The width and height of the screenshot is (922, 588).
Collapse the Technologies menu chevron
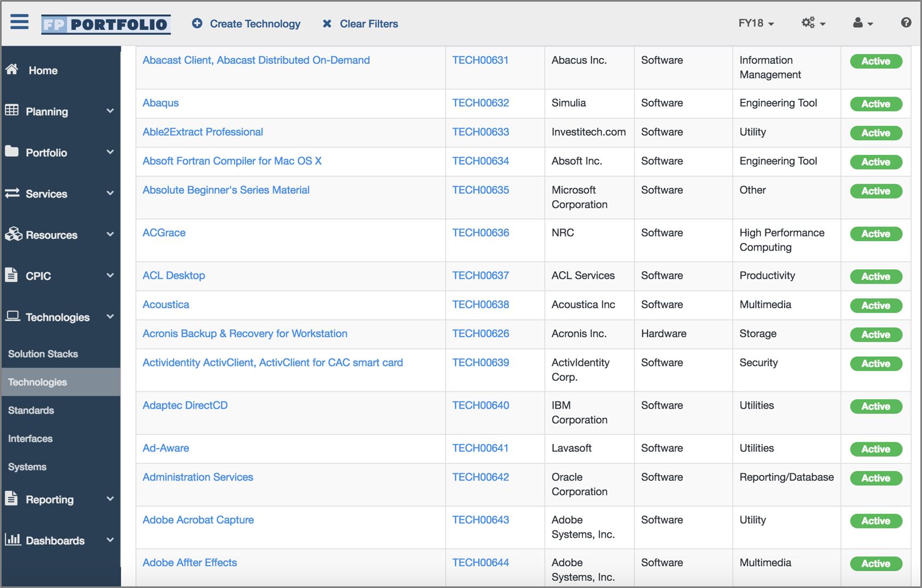click(x=110, y=316)
